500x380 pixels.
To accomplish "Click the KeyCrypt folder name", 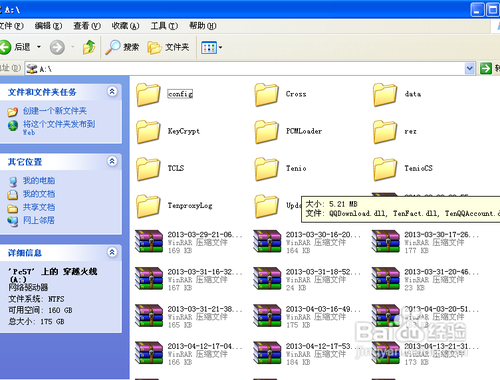I will (184, 131).
